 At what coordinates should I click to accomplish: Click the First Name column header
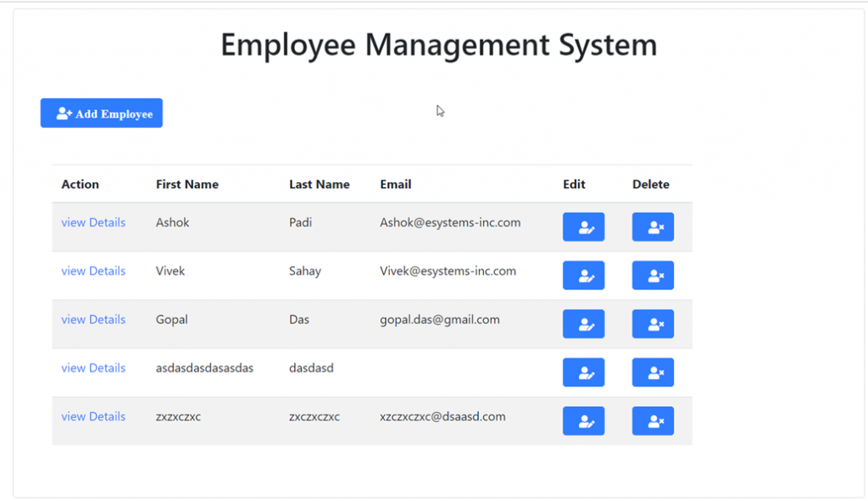pyautogui.click(x=186, y=184)
